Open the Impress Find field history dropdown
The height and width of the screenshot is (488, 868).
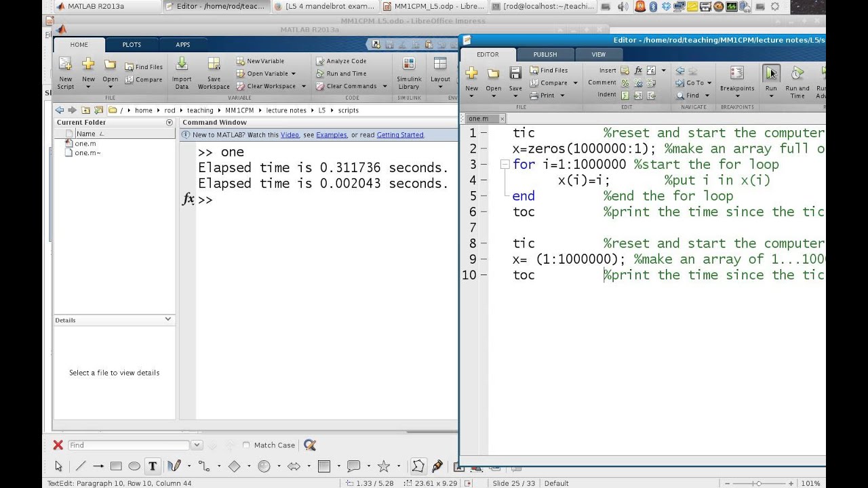[x=197, y=445]
